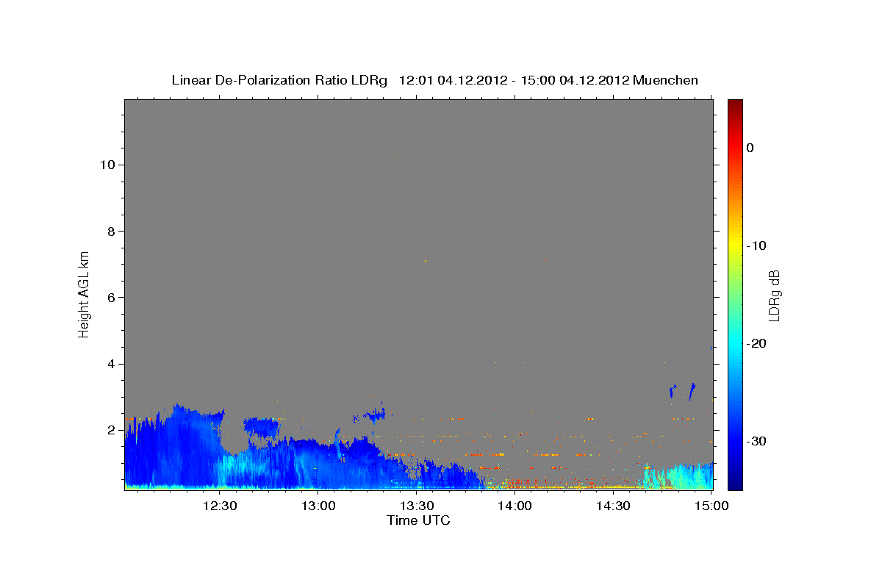Viewport: 882px width, 588px height.
Task: Click the 13:00 time tick label
Action: [318, 506]
